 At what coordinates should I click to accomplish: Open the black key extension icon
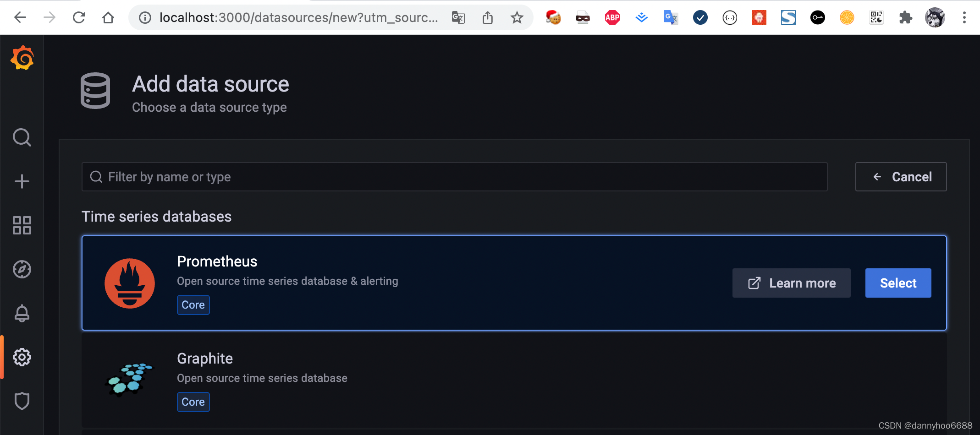point(818,17)
